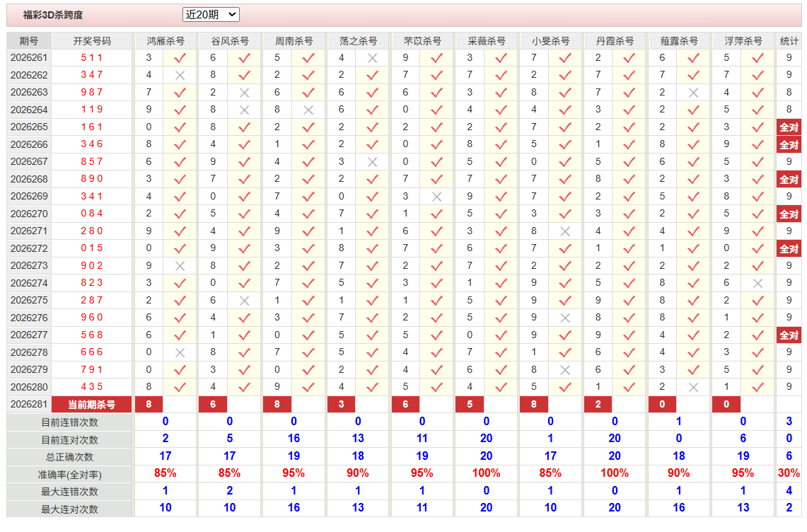
Task: Click winning number 9 8 7 in row 2026263
Action: pos(92,92)
